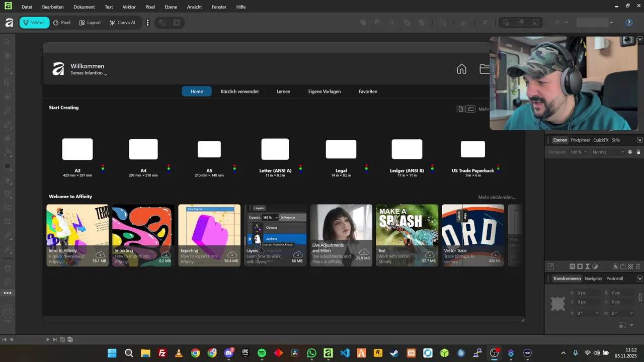Toggle the layer lock icon
644x362 pixels.
coord(638,152)
